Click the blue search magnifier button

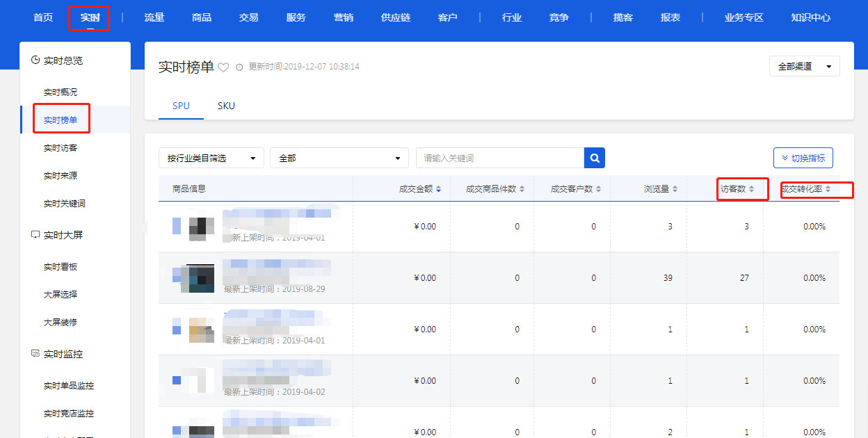[595, 158]
